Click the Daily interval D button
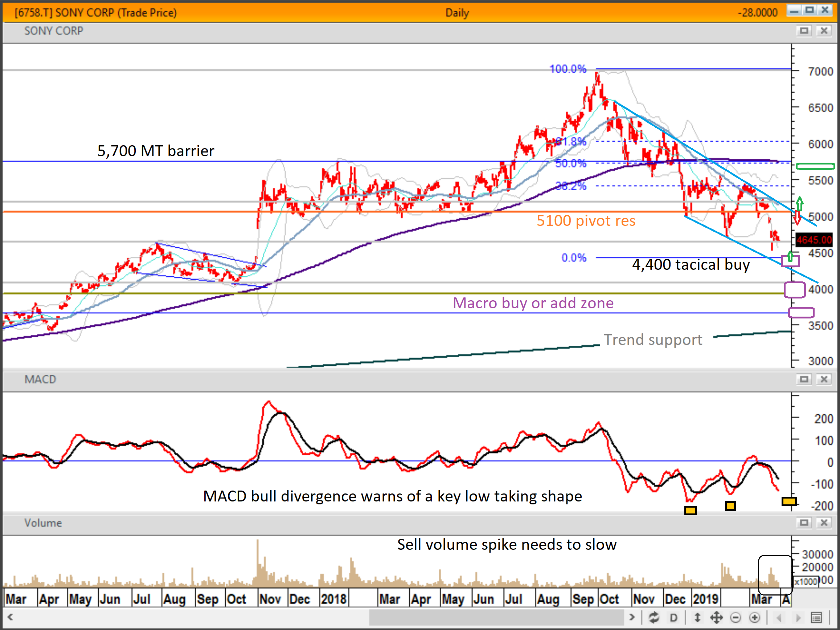This screenshot has width=840, height=630. tap(673, 617)
